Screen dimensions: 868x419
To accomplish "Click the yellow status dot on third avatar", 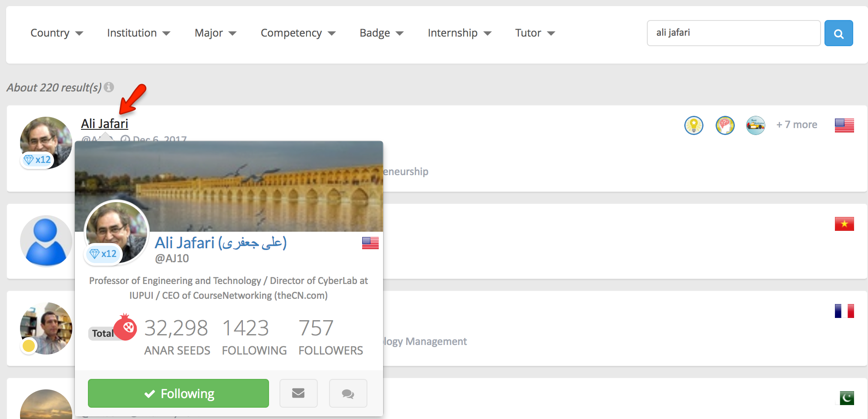I will tap(29, 346).
